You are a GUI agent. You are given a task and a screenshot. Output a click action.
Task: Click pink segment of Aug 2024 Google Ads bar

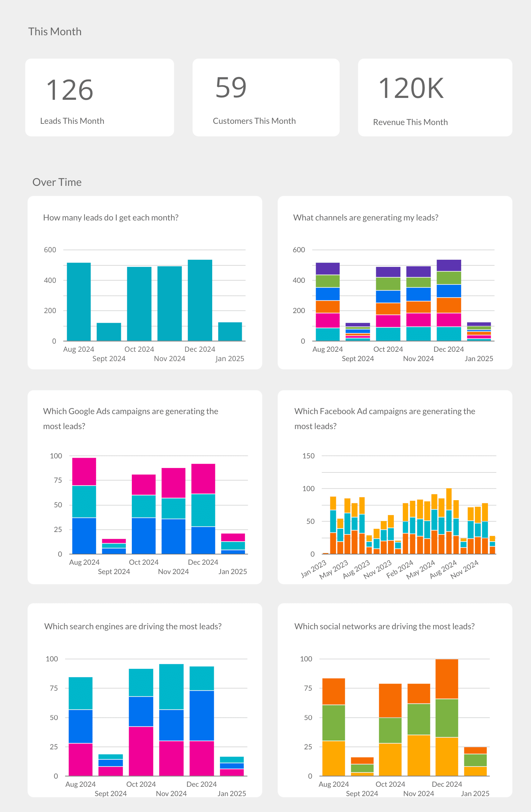click(84, 471)
